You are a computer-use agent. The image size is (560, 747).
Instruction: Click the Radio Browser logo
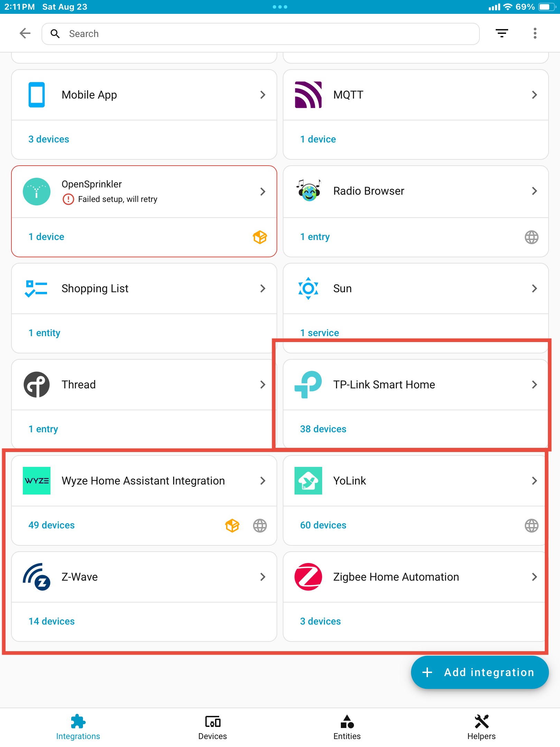click(x=308, y=191)
